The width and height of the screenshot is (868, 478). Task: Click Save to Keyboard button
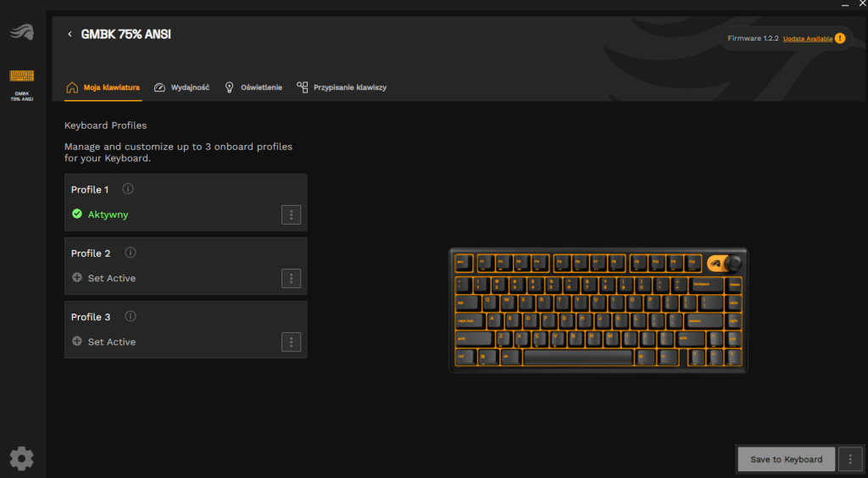786,459
